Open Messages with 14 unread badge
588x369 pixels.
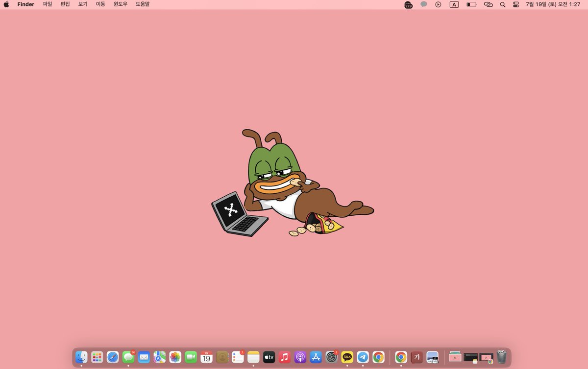coord(128,357)
